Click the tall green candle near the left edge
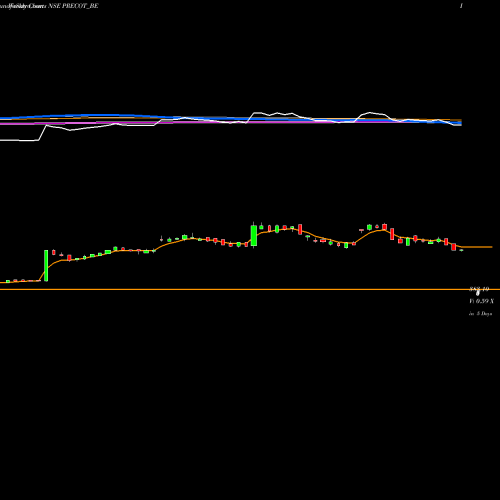Viewport: 500px width, 500px height. pyautogui.click(x=46, y=265)
